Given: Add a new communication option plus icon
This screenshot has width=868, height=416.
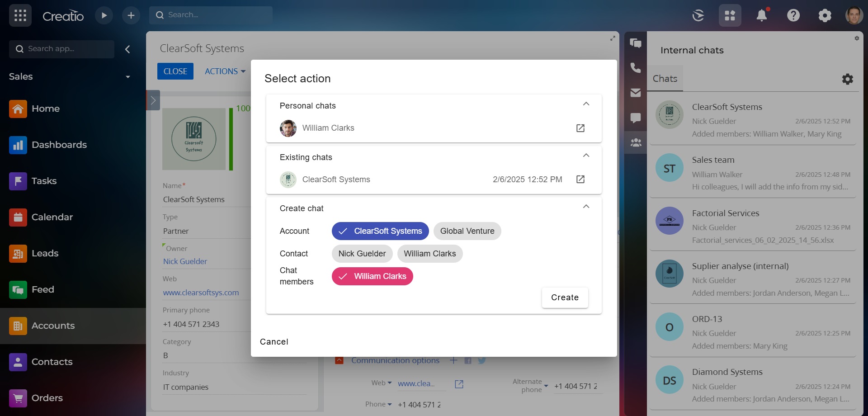Looking at the screenshot, I should 454,360.
